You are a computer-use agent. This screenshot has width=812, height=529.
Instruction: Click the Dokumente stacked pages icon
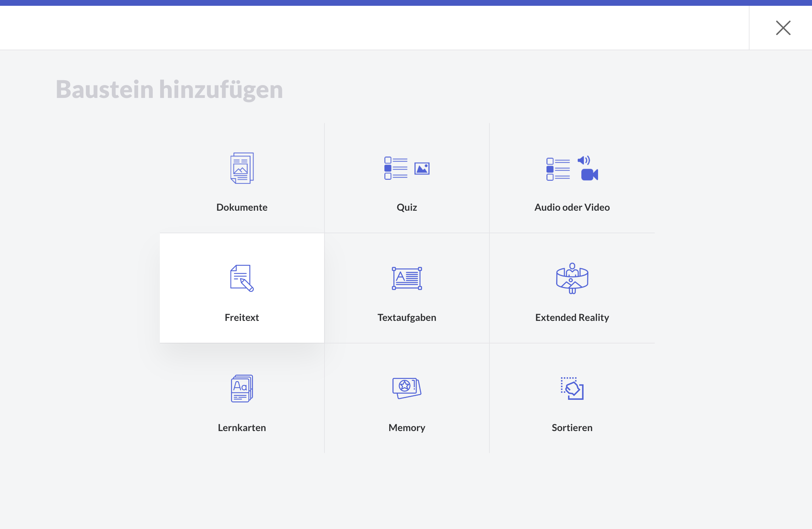pyautogui.click(x=242, y=168)
